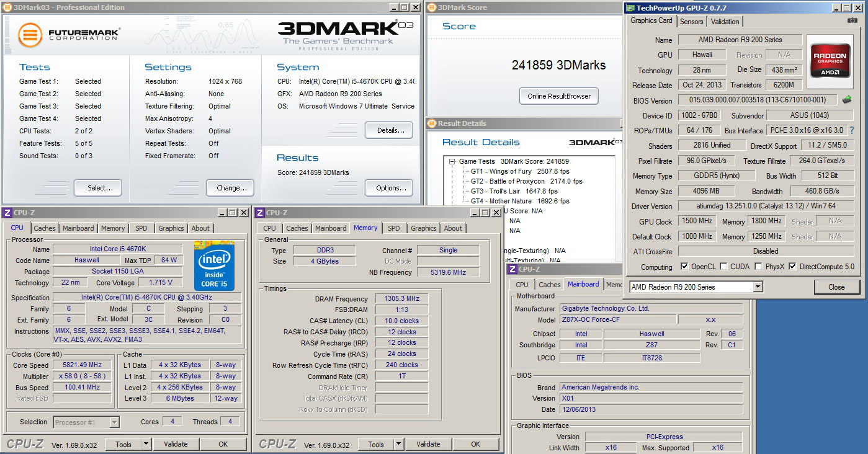The width and height of the screenshot is (868, 454).
Task: Enable the PhysX checkbox
Action: point(758,267)
